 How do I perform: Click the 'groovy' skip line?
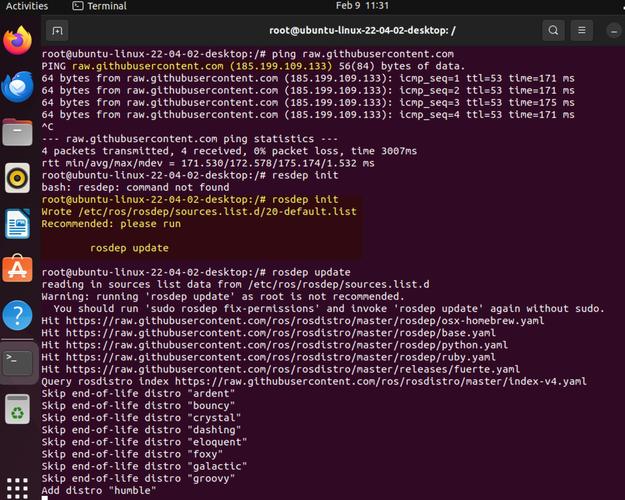(x=138, y=478)
